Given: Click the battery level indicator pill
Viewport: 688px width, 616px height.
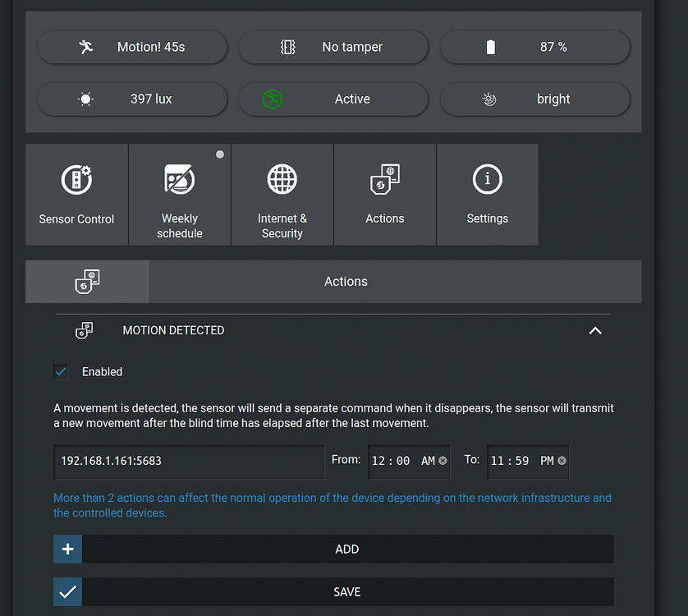Looking at the screenshot, I should (x=534, y=47).
